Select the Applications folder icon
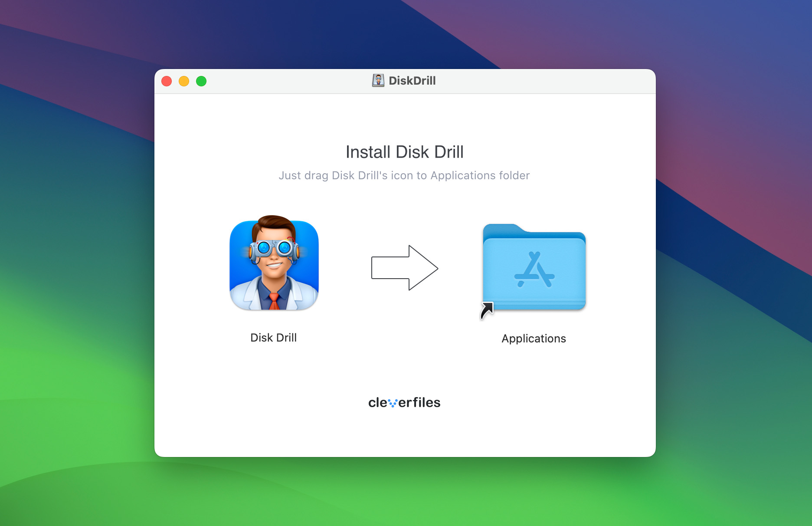 (534, 268)
